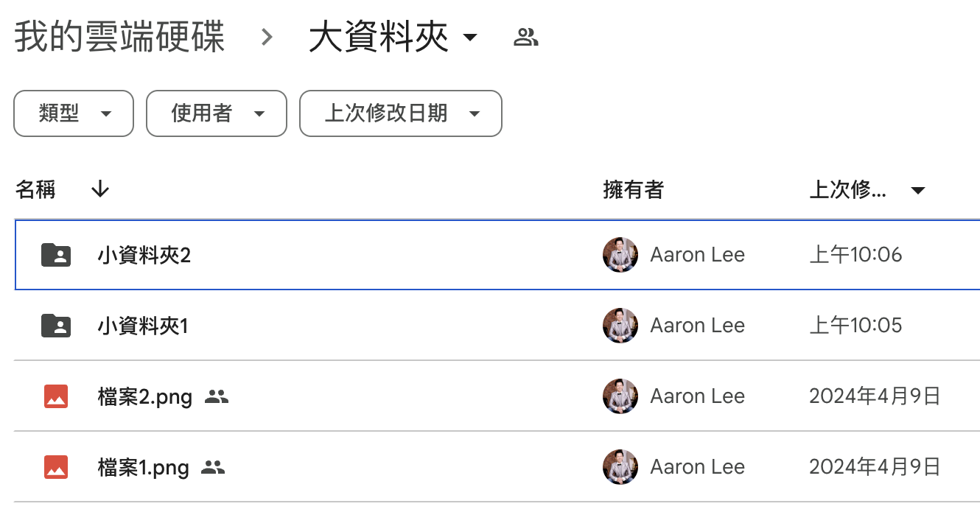Viewport: 980px width, 526px height.
Task: Open the 上次修… column dropdown arrow
Action: point(917,191)
